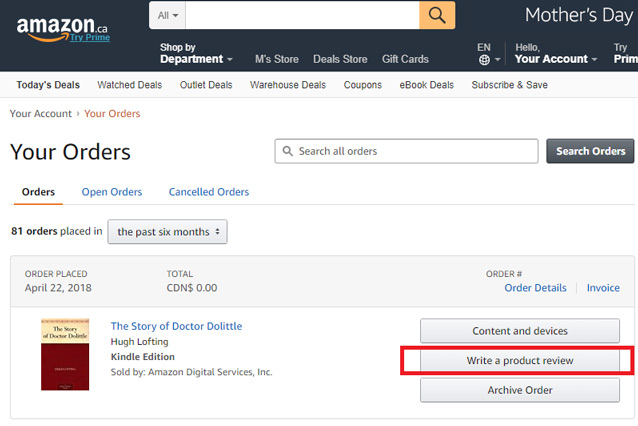Open the Order Details link
Screen dimensions: 638x426
[535, 288]
